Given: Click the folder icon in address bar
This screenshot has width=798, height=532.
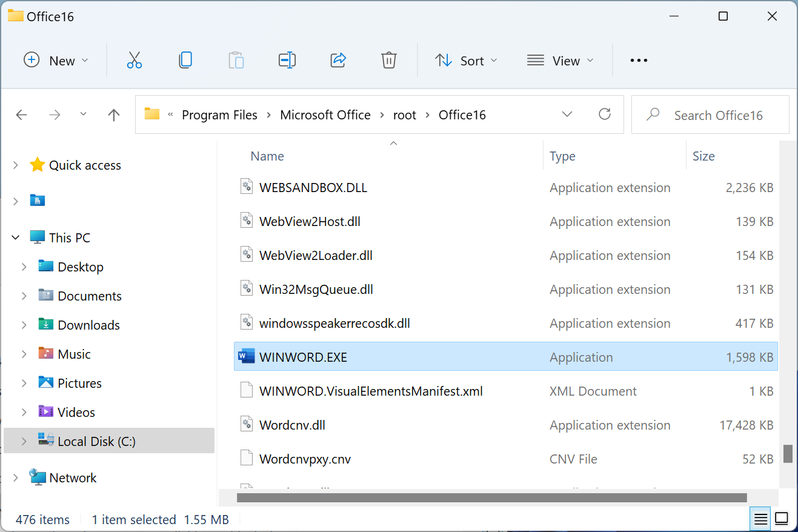Looking at the screenshot, I should 151,114.
